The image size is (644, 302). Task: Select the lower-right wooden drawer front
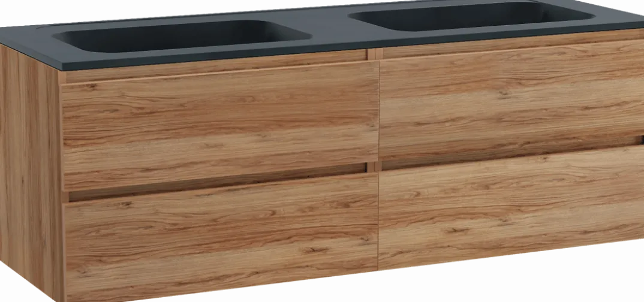(511, 207)
